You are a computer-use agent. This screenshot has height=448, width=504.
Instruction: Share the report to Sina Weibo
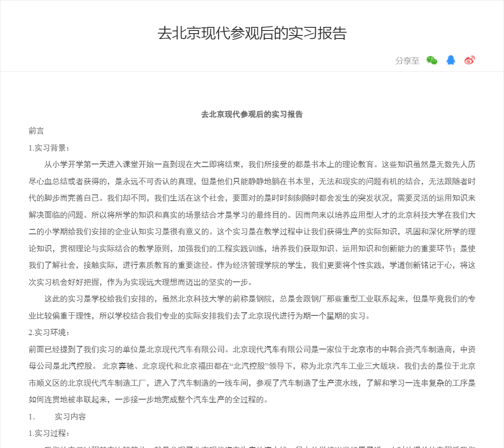[x=470, y=60]
